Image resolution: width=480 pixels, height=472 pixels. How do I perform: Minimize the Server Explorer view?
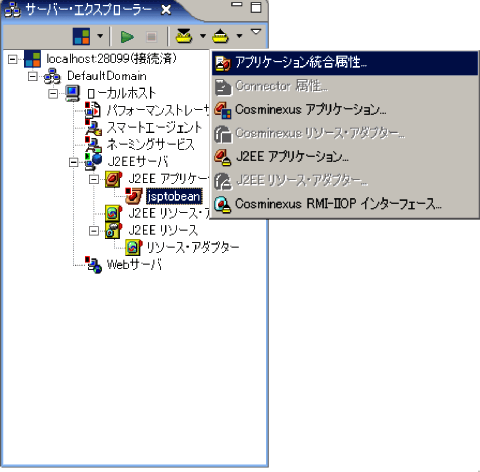[237, 5]
